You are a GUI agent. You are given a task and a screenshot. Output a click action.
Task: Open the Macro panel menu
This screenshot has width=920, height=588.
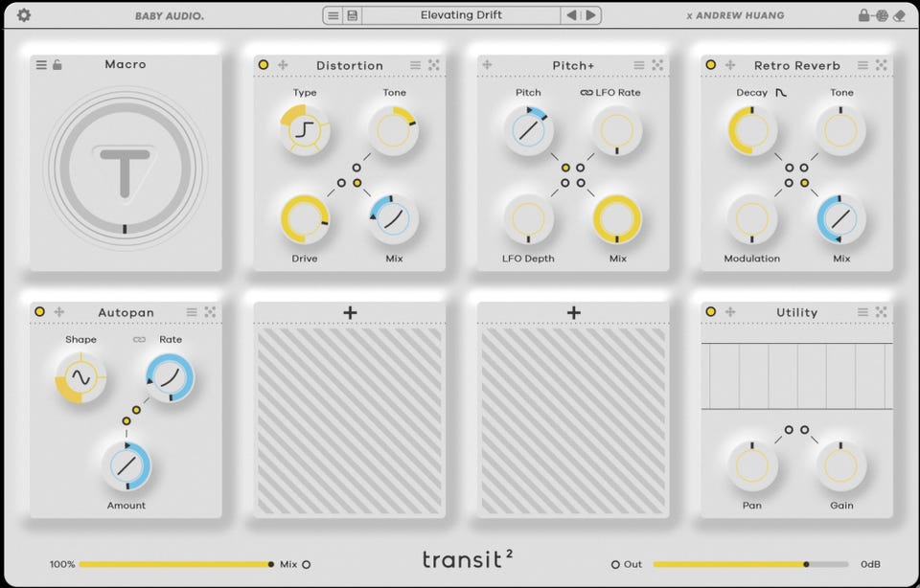click(41, 64)
